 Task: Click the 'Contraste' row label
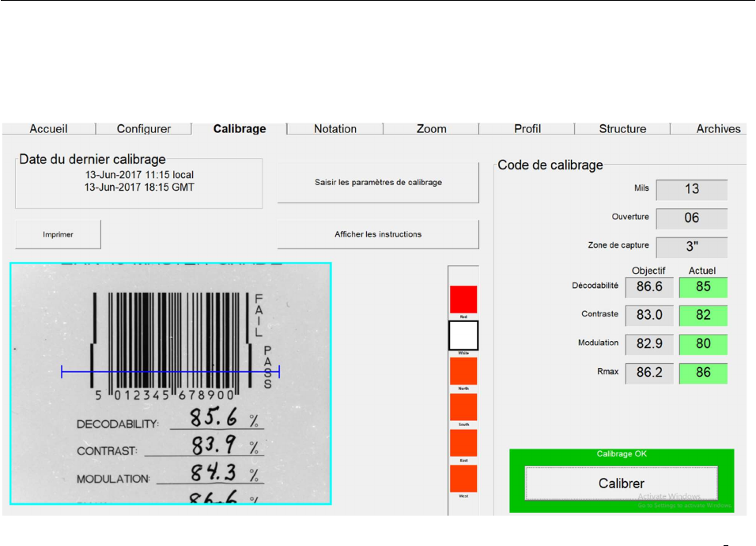point(599,314)
